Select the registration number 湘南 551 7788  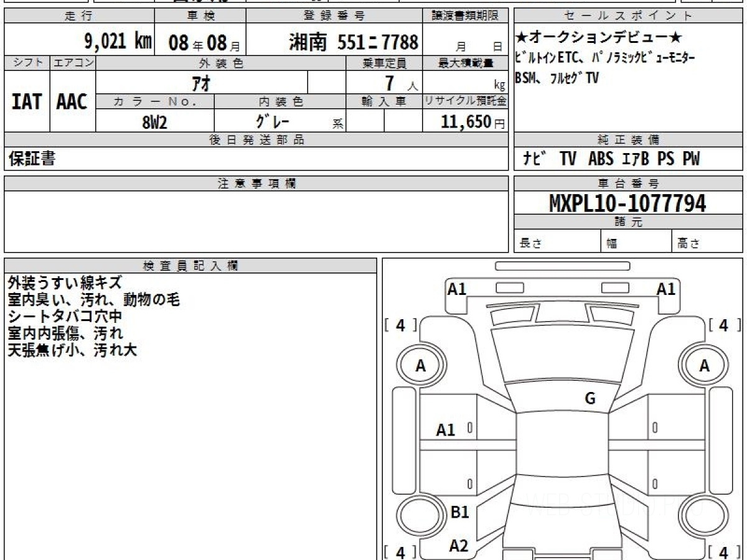tap(354, 42)
